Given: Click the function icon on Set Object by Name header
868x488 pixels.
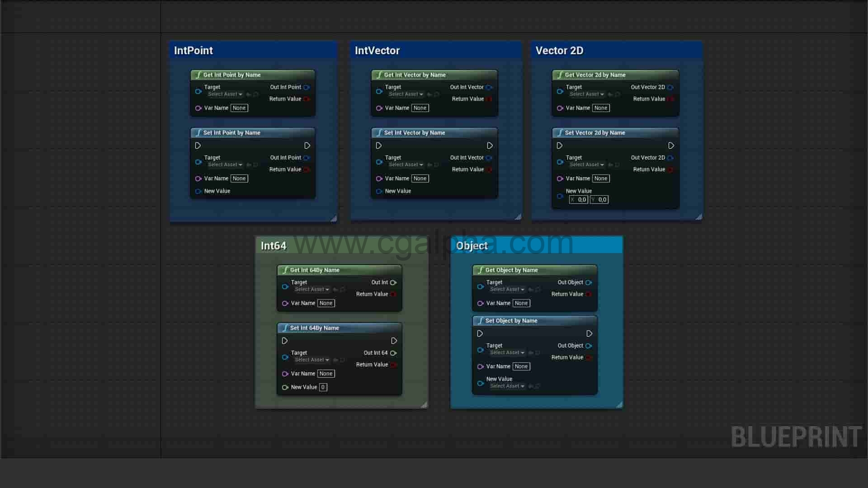Looking at the screenshot, I should coord(481,320).
